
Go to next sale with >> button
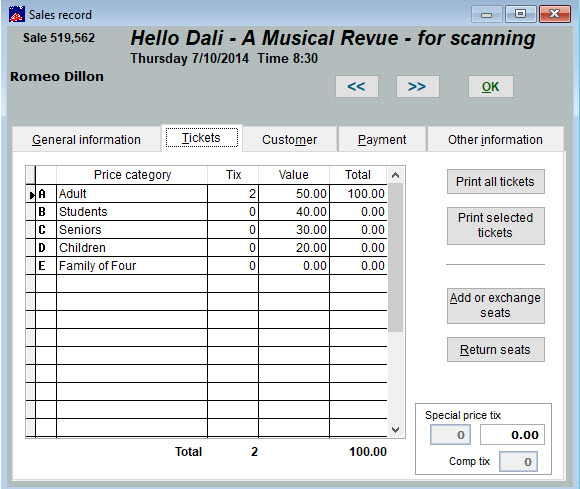tap(417, 87)
